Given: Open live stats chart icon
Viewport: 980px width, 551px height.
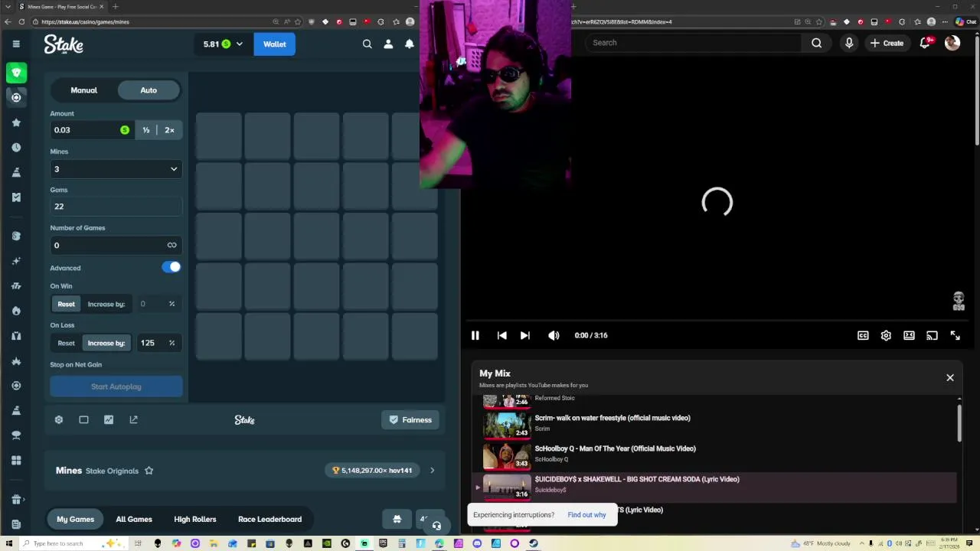Looking at the screenshot, I should coord(109,419).
